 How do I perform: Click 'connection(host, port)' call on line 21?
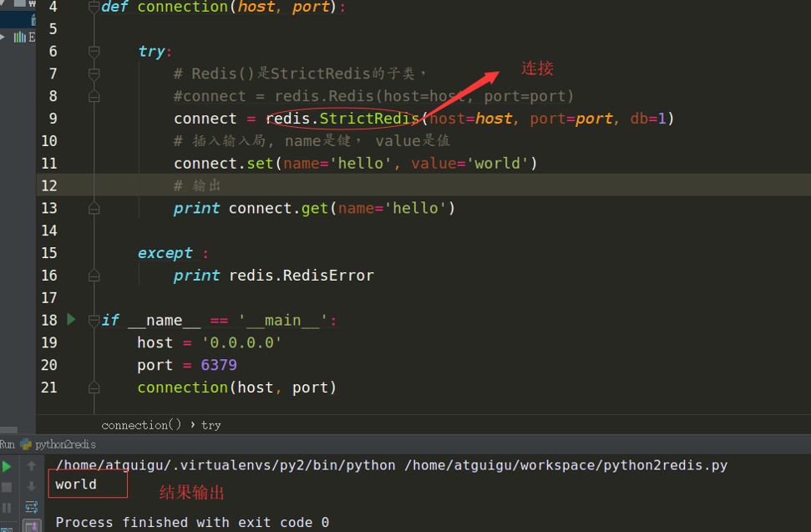(237, 388)
